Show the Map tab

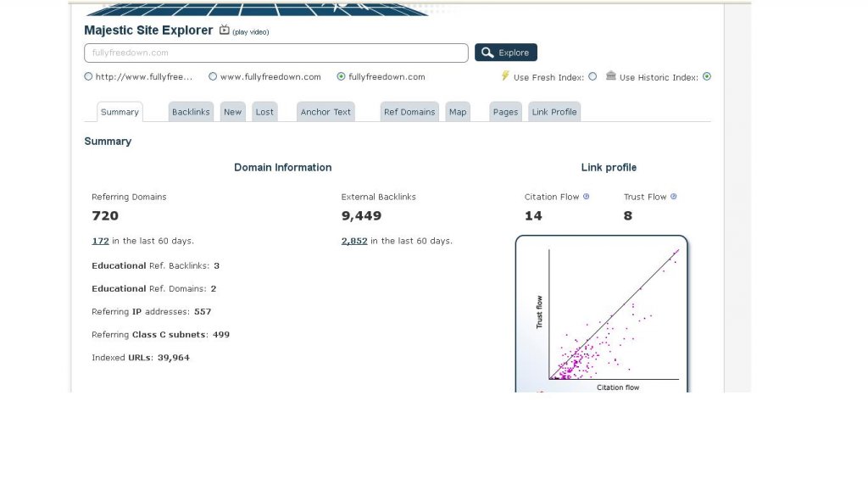(458, 112)
